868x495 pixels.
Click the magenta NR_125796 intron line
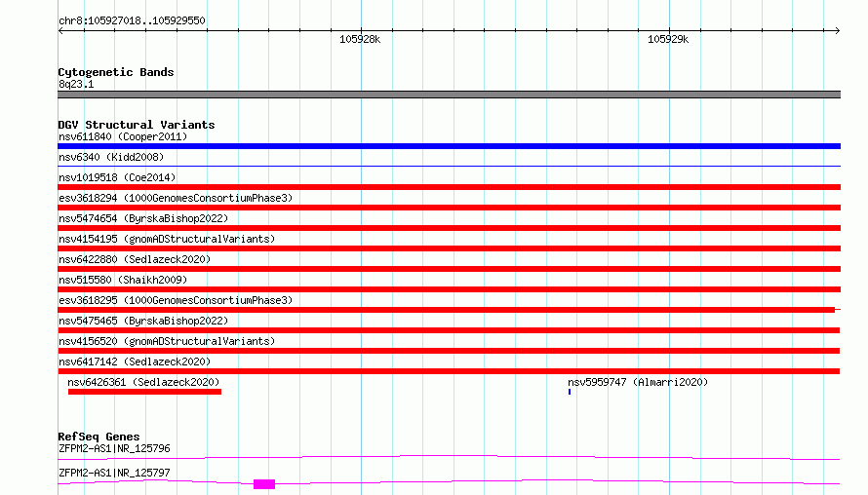pyautogui.click(x=449, y=457)
